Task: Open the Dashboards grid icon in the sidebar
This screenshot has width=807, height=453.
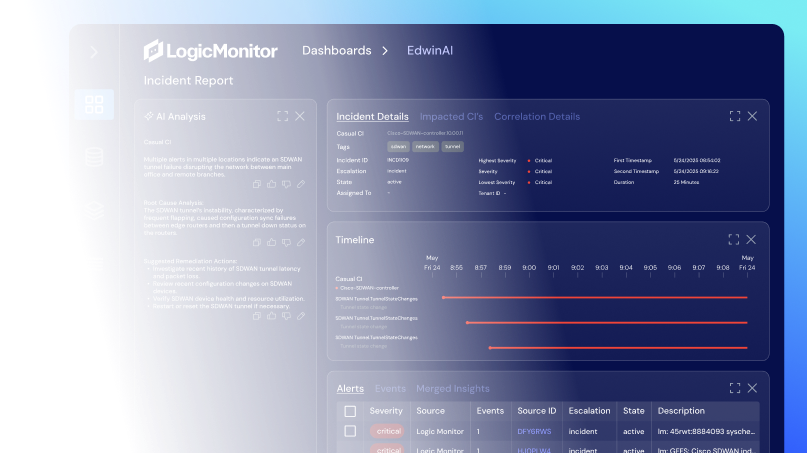Action: point(94,104)
